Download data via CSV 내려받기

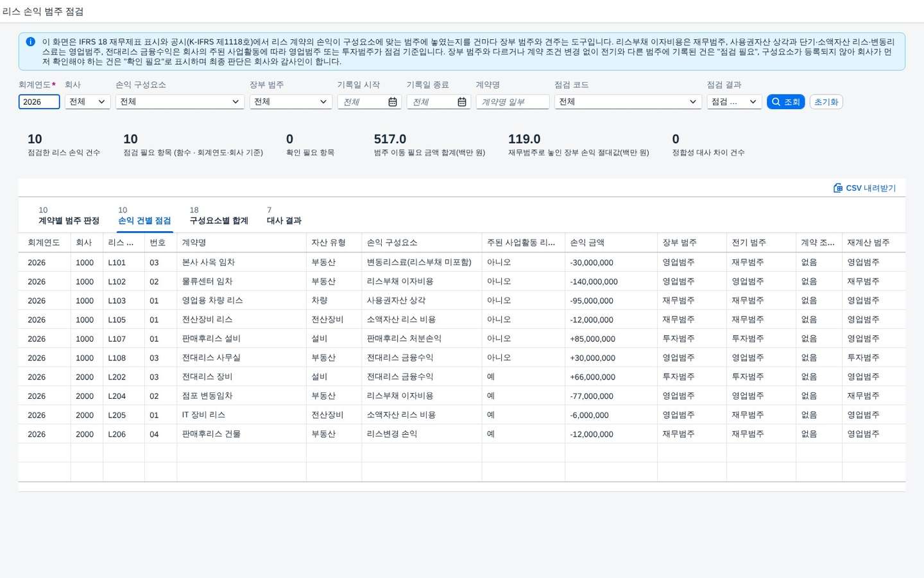coord(864,188)
